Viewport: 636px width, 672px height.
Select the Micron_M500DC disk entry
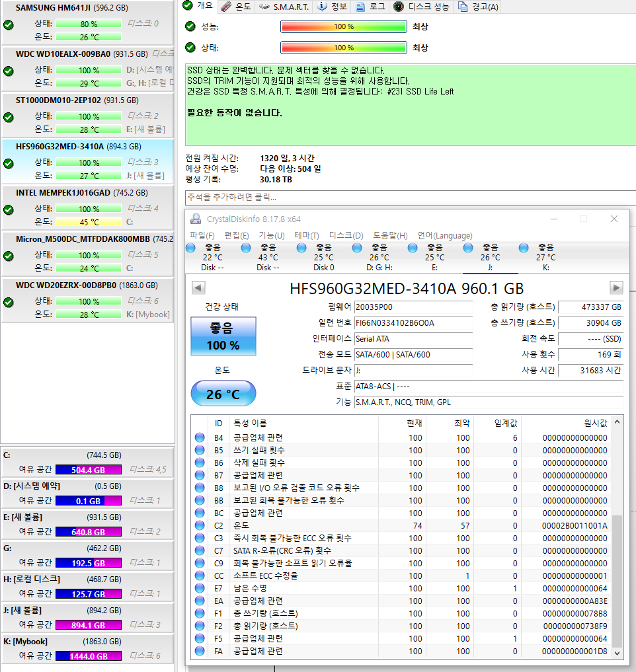87,254
